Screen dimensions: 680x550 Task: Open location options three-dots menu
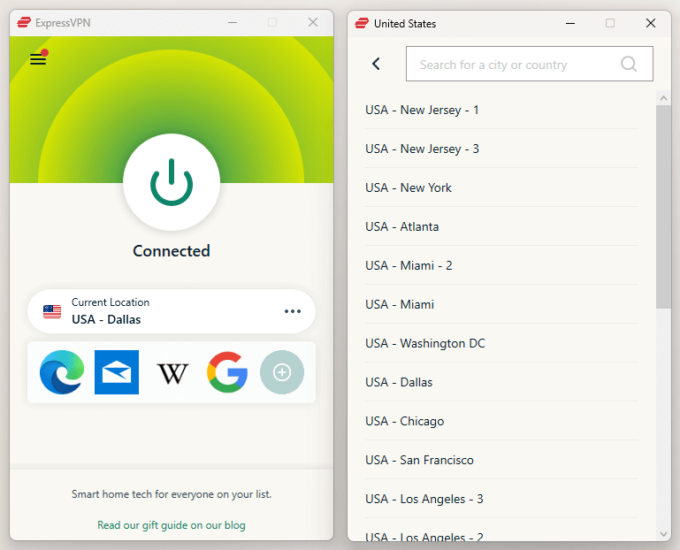292,311
